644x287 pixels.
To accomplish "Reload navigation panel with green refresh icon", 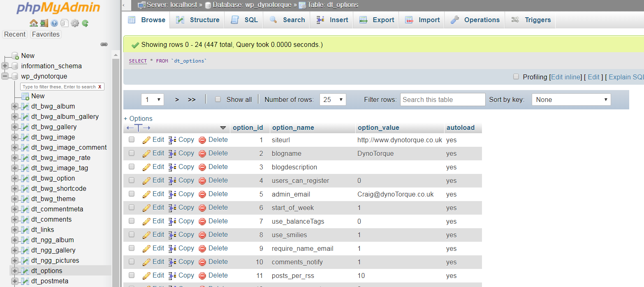I will tap(85, 23).
